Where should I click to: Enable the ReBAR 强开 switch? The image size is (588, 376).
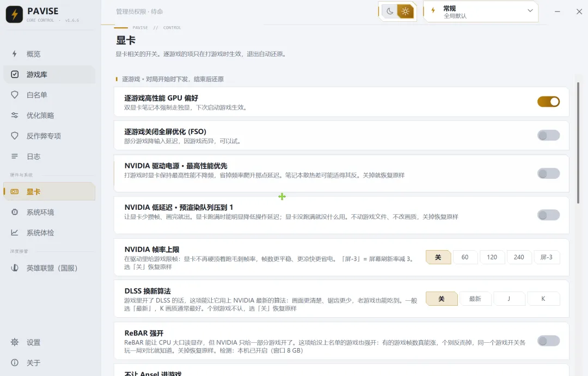(x=548, y=341)
